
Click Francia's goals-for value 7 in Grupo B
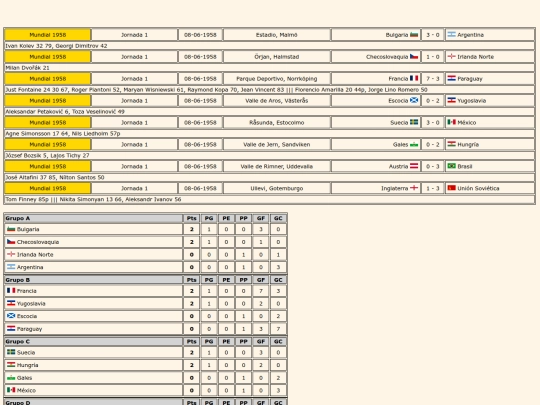tap(261, 291)
